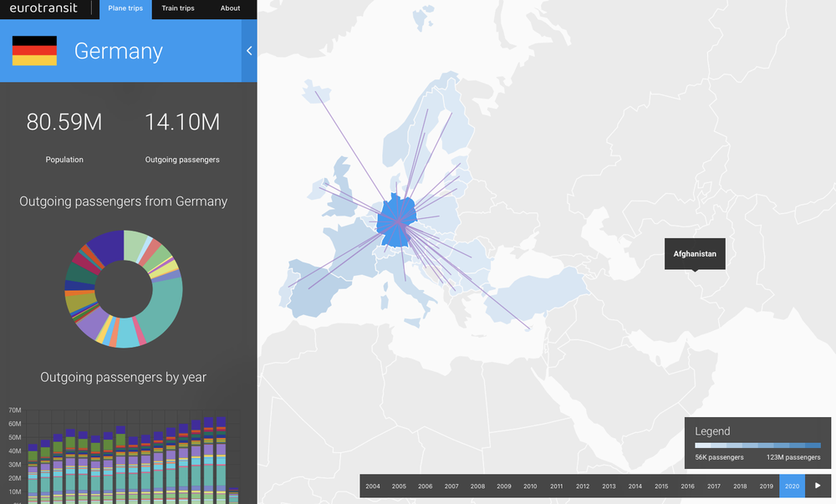Collapse the Germany side panel with chevron
The height and width of the screenshot is (504, 836).
pos(249,51)
